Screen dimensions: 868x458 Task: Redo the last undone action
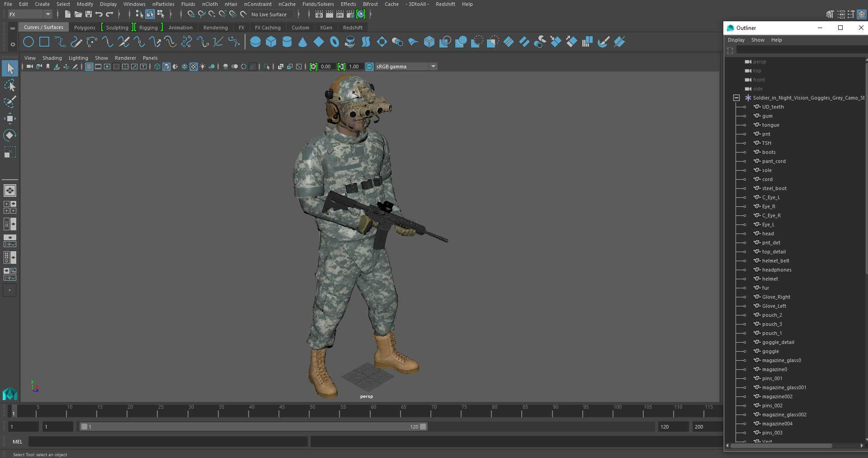(109, 14)
